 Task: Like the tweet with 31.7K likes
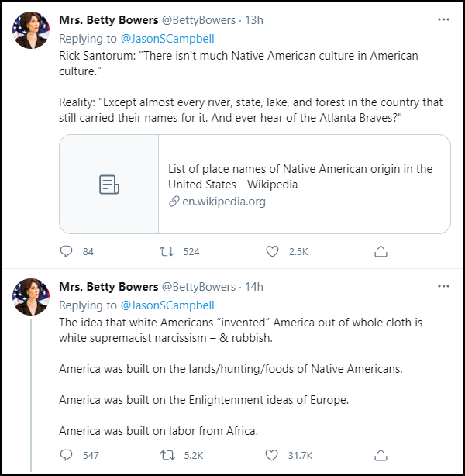272,455
